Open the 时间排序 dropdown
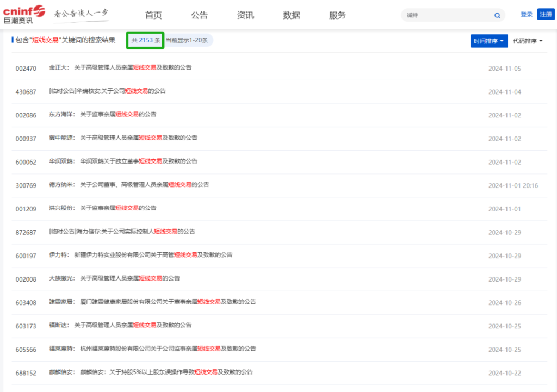The height and width of the screenshot is (392, 557). (490, 41)
